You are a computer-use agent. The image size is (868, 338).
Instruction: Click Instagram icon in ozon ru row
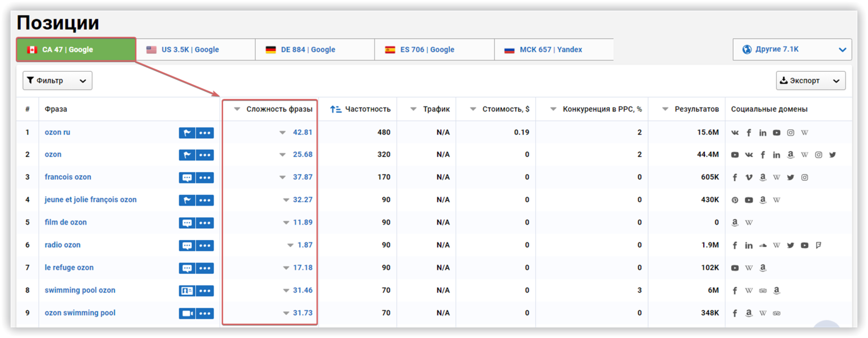click(791, 133)
